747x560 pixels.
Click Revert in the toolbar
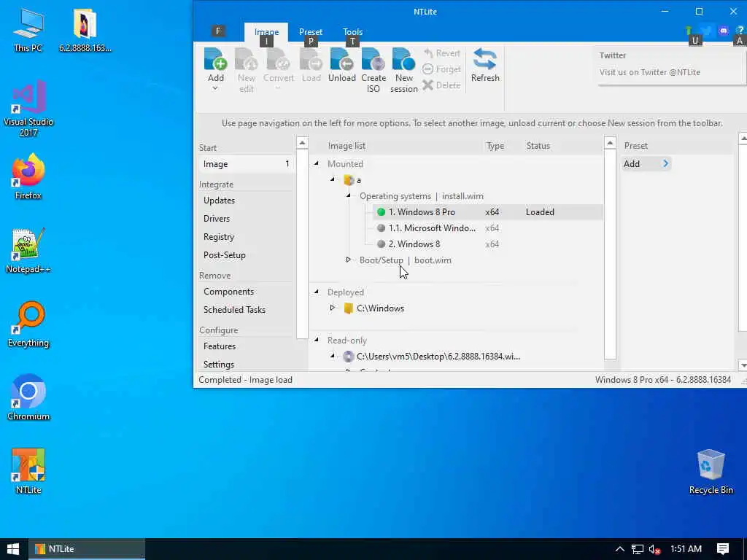(x=442, y=53)
